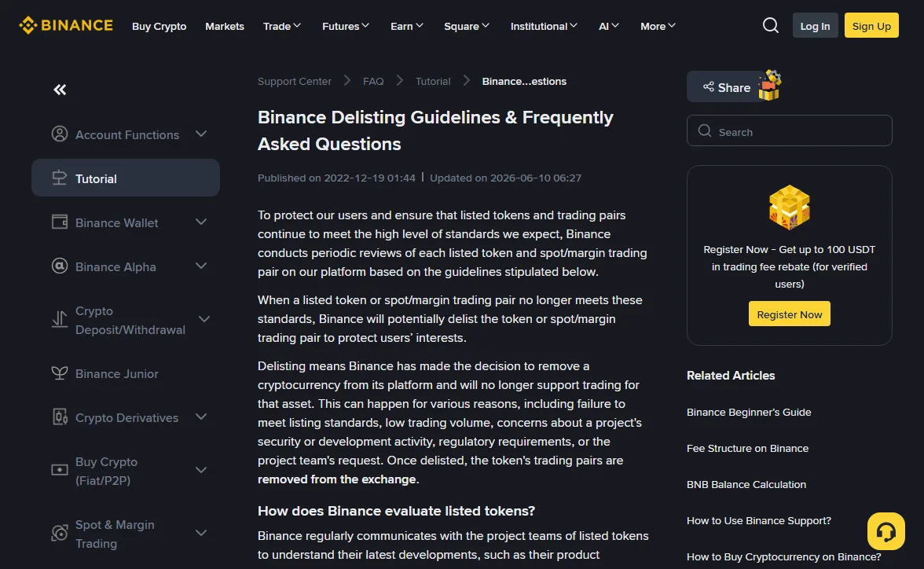Click the Register Now button

789,314
